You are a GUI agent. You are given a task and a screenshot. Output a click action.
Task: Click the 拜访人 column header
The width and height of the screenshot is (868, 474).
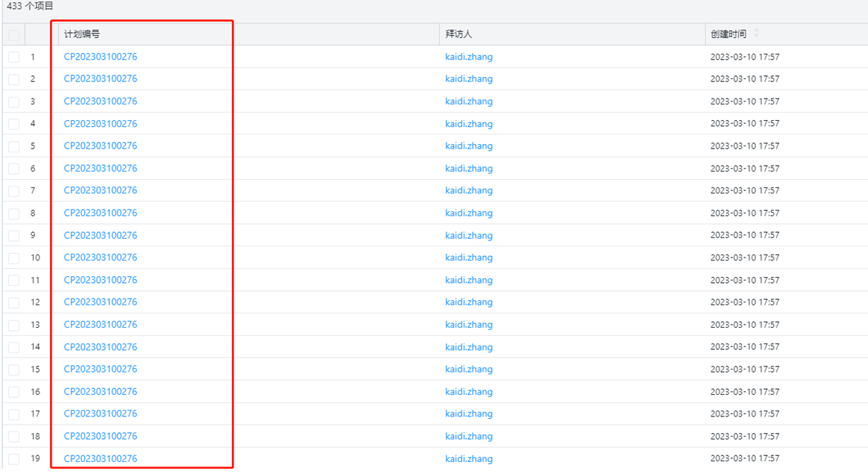click(459, 34)
